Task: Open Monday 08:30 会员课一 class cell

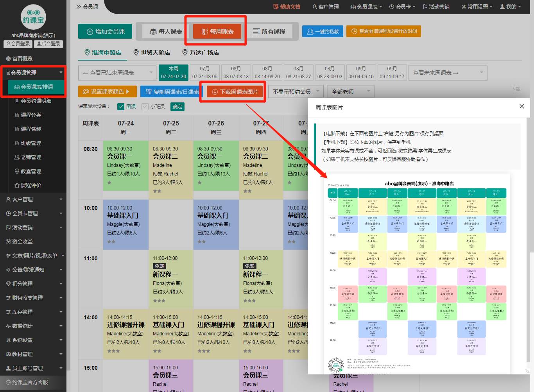Action: pos(125,166)
